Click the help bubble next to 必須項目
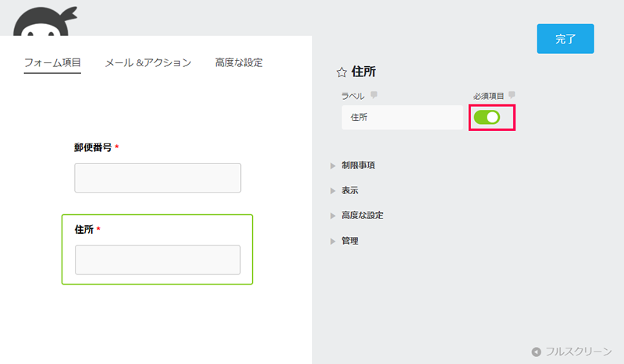This screenshot has width=624, height=364. tap(512, 95)
